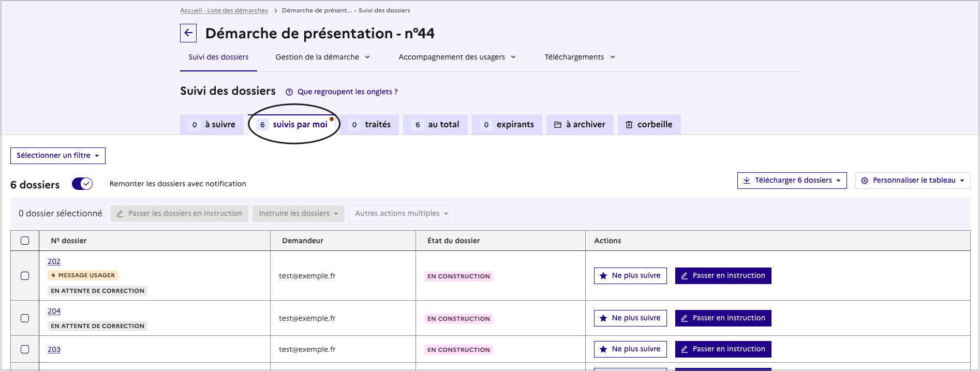Screen dimensions: 980x371
Task: Expand 'Accompagnement des usagers' menu
Action: [x=457, y=57]
